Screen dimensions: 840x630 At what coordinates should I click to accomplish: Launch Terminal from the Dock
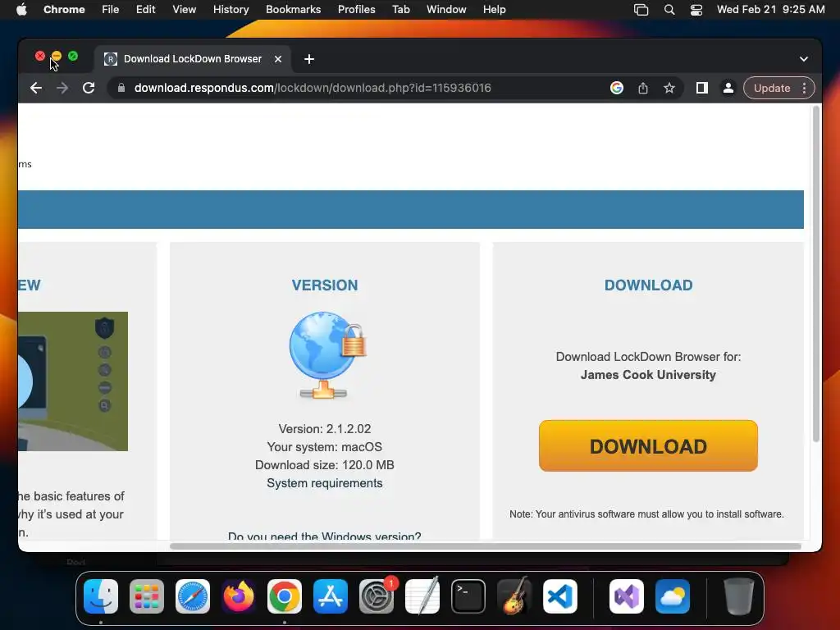click(468, 596)
